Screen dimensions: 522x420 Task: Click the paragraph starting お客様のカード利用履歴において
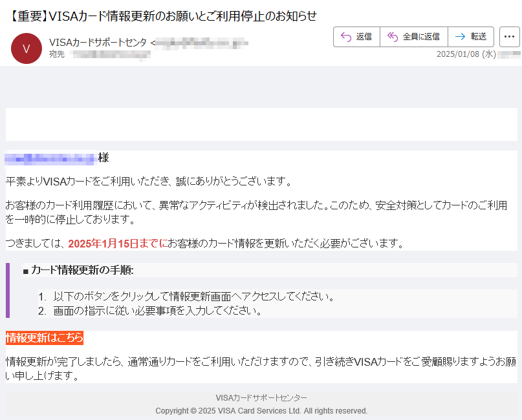(x=256, y=212)
